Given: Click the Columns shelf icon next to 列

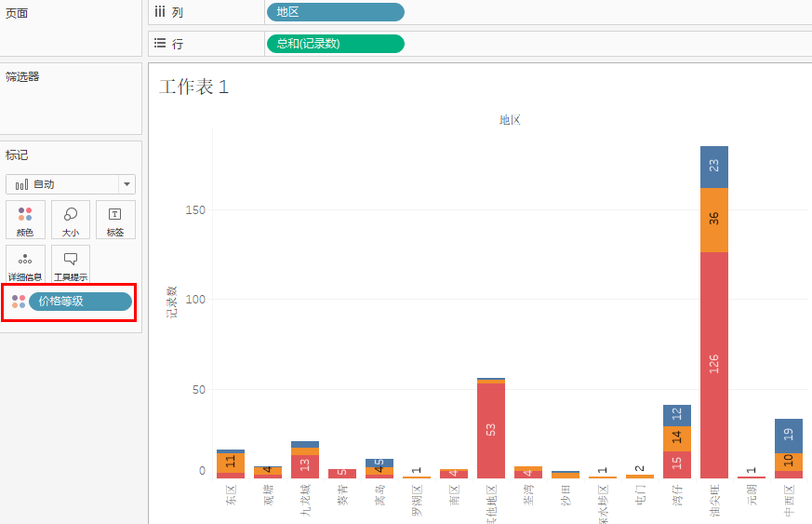Looking at the screenshot, I should 159,12.
